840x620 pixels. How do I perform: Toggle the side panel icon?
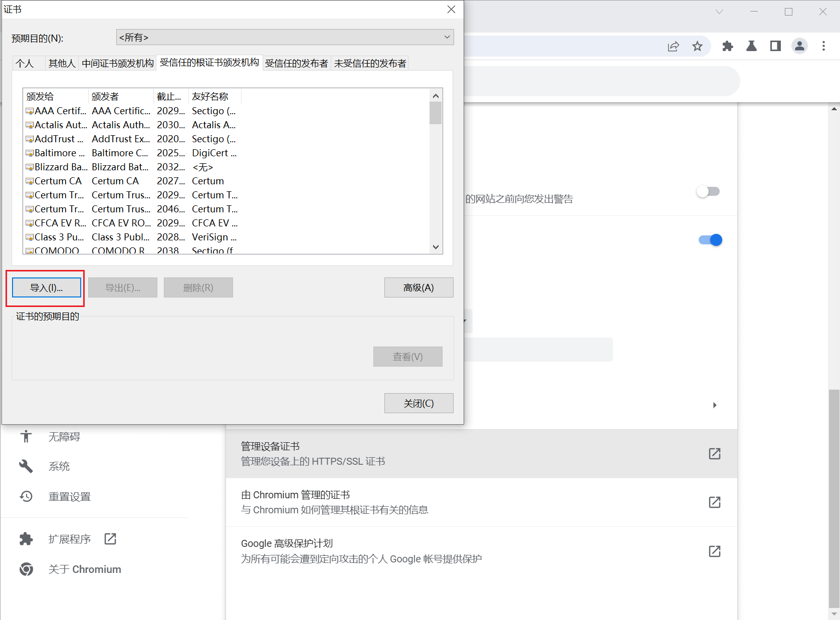coord(775,47)
